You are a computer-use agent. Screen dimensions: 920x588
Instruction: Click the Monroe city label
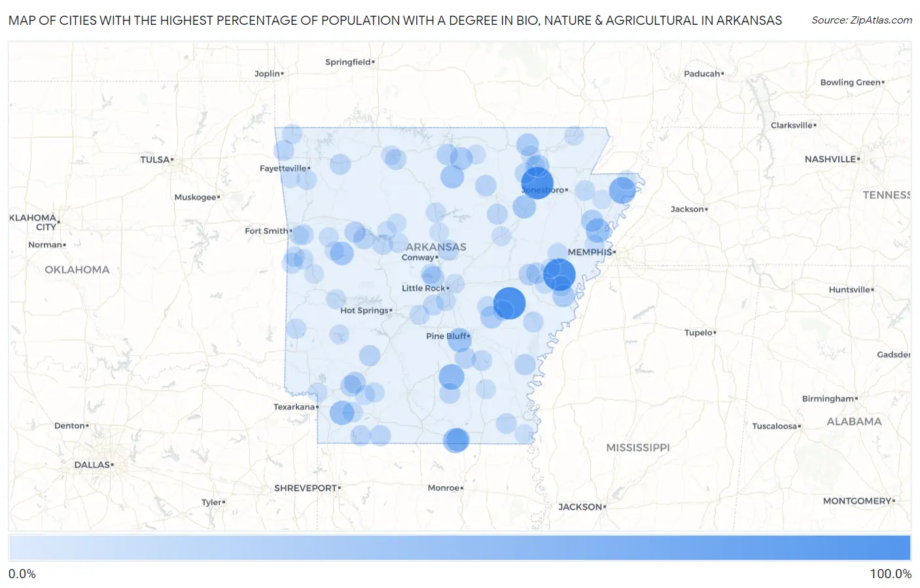point(444,488)
